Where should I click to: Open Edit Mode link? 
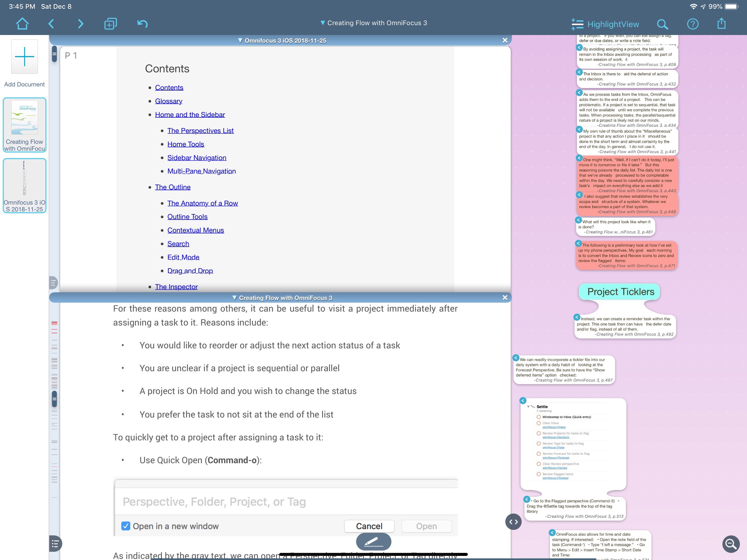pyautogui.click(x=183, y=257)
